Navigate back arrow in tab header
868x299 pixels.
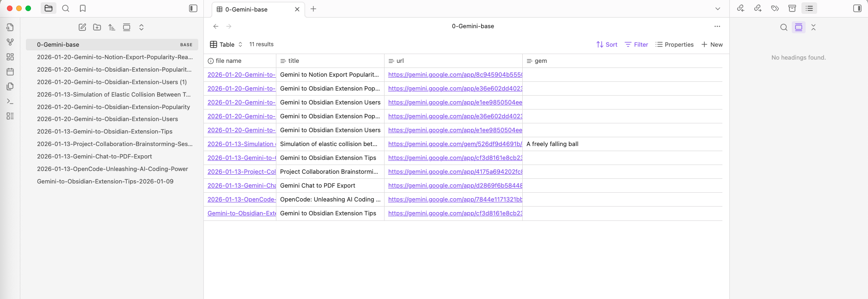(x=216, y=26)
